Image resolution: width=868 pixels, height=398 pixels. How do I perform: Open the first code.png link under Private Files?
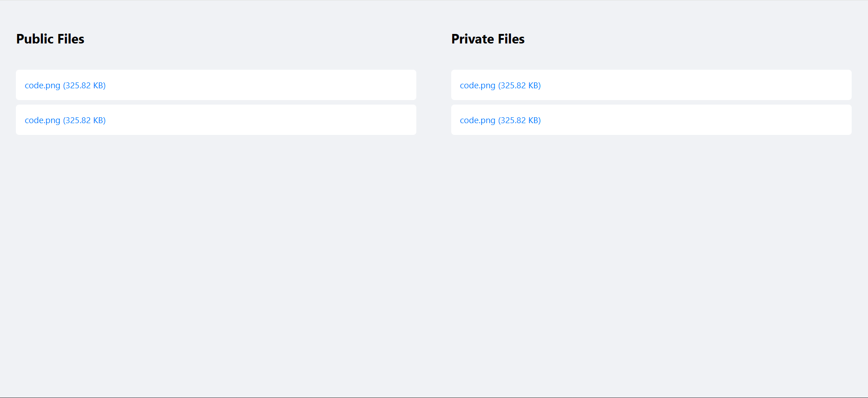[477, 85]
